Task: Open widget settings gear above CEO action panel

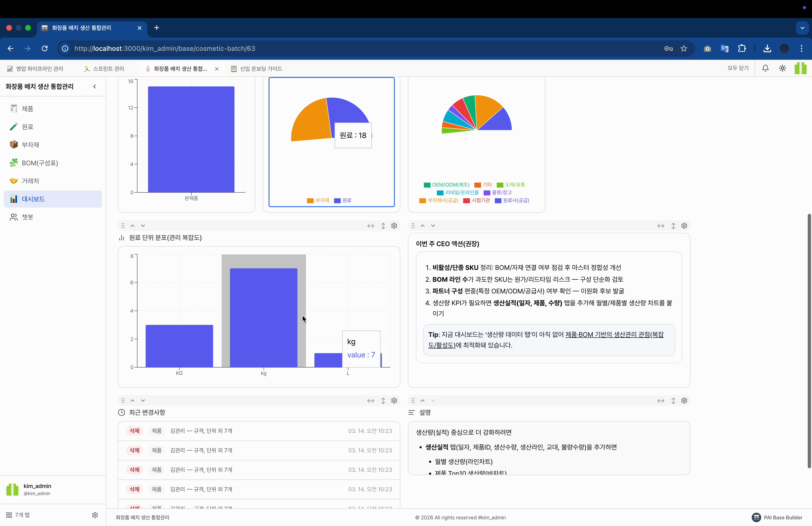Action: tap(684, 226)
